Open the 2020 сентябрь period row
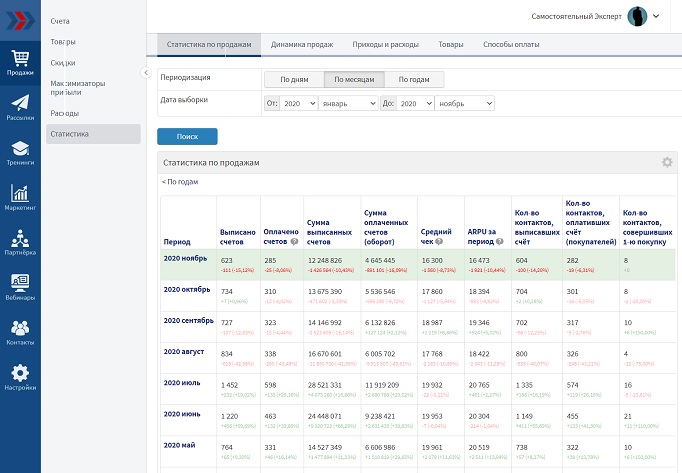The height and width of the screenshot is (473, 682). click(189, 321)
